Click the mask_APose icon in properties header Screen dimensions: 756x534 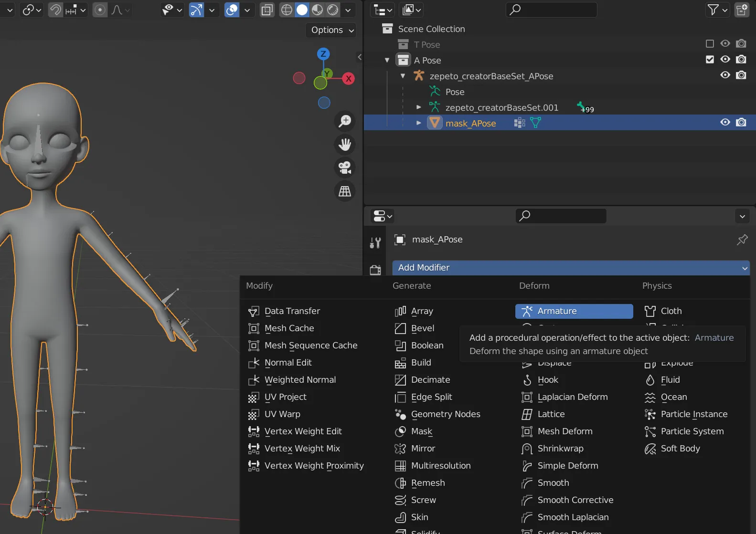tap(400, 240)
